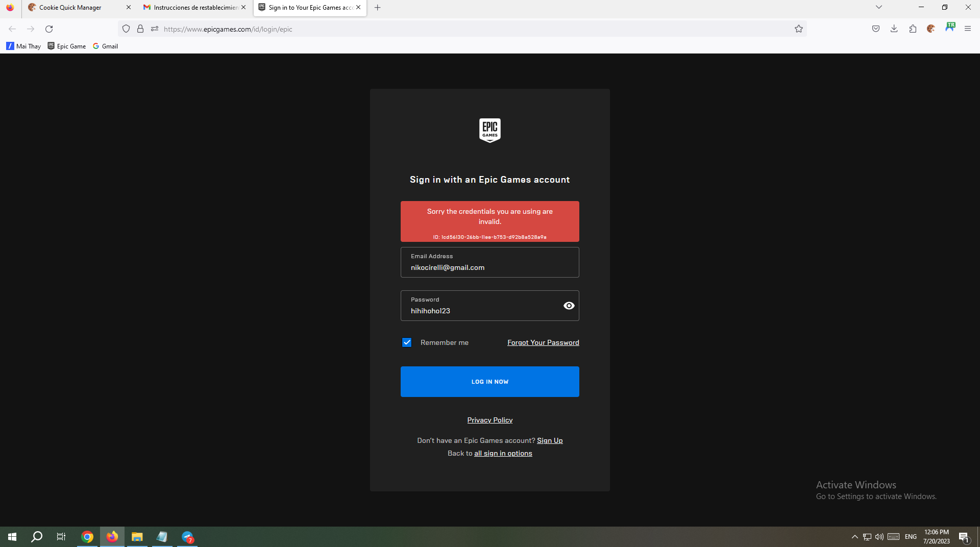Open clock showing 12:06 PM
Screen dimensions: 980x547
936,537
